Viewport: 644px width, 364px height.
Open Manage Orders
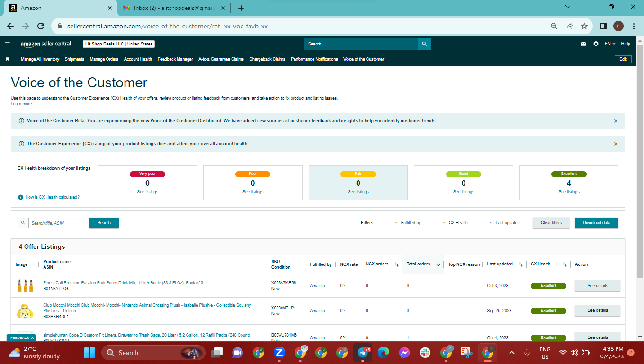[x=104, y=59]
